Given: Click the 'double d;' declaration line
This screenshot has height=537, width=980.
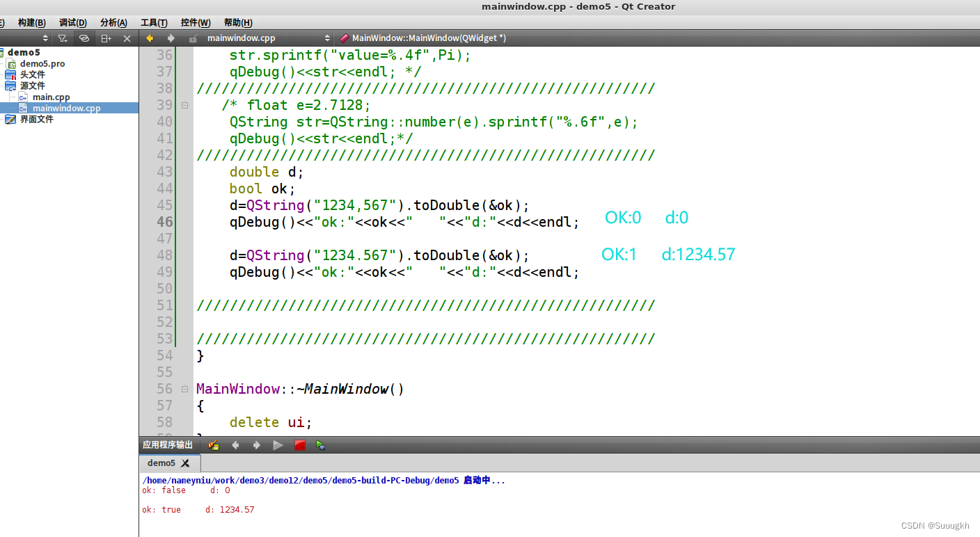Looking at the screenshot, I should coord(267,172).
